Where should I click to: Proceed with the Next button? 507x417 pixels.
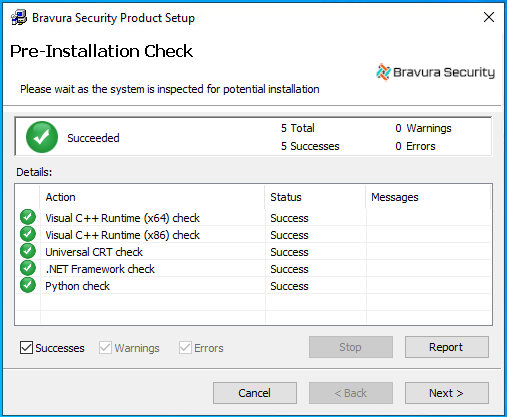click(x=447, y=393)
